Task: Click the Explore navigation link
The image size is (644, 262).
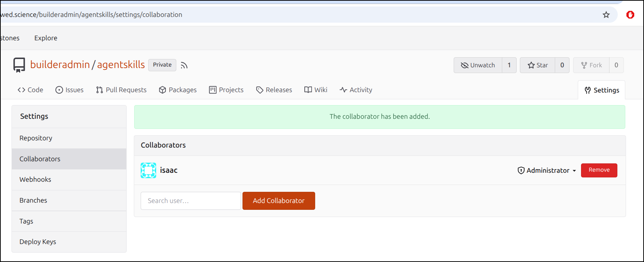Action: (46, 38)
